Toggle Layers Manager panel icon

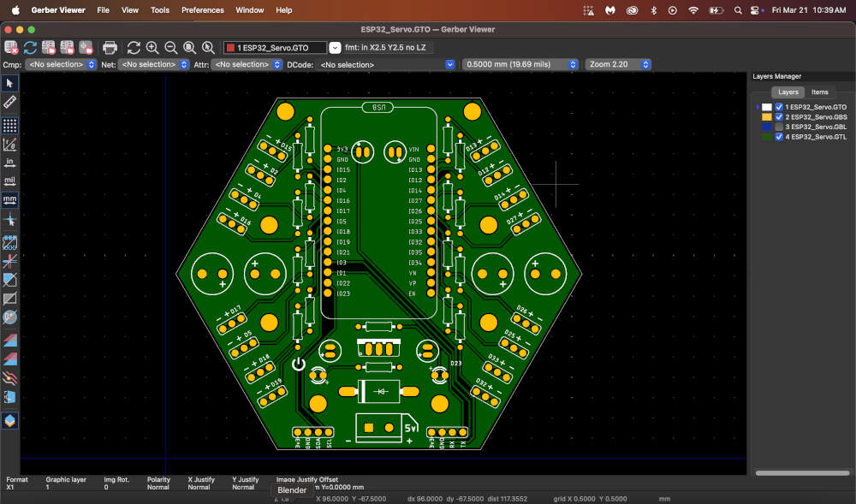(9, 420)
